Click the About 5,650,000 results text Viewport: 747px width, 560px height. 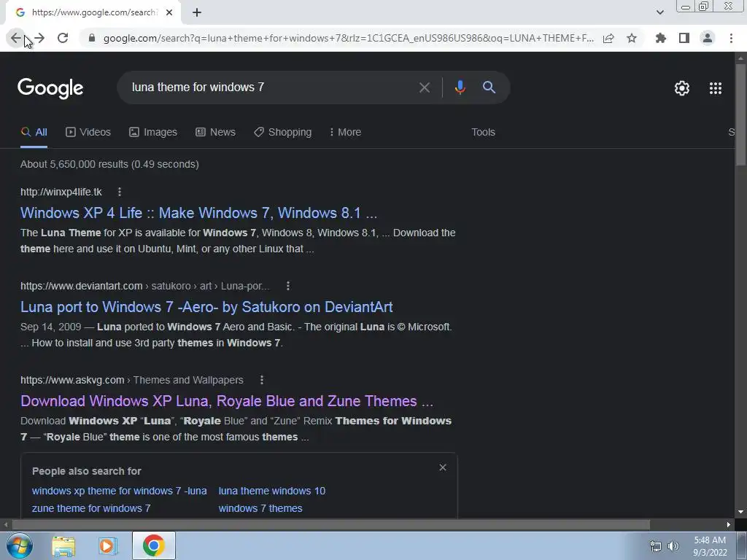109,164
